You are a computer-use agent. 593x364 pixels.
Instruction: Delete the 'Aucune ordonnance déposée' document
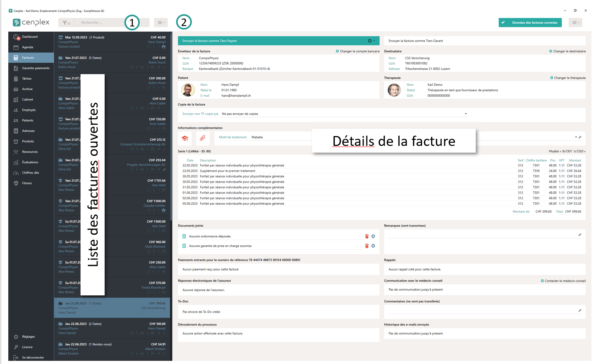(367, 236)
